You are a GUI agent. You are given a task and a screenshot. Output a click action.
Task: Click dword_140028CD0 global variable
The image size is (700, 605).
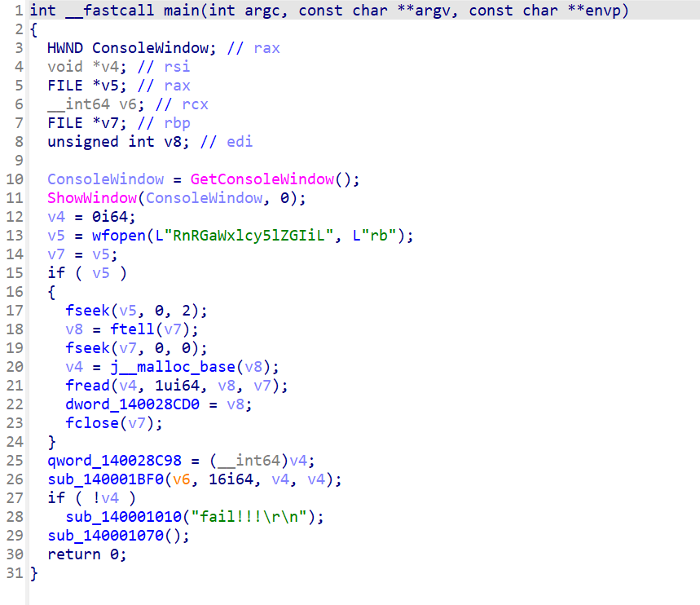pos(133,404)
